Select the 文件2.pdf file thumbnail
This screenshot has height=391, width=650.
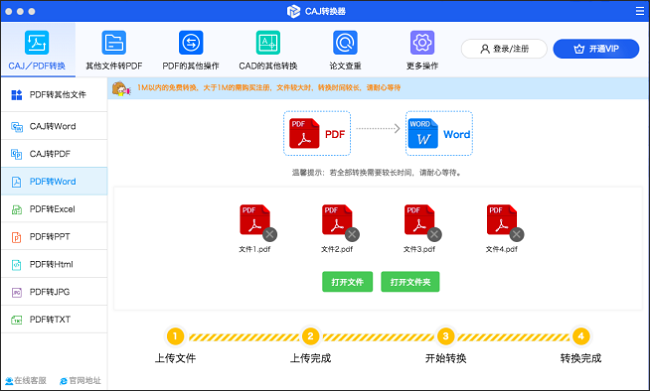pos(337,220)
